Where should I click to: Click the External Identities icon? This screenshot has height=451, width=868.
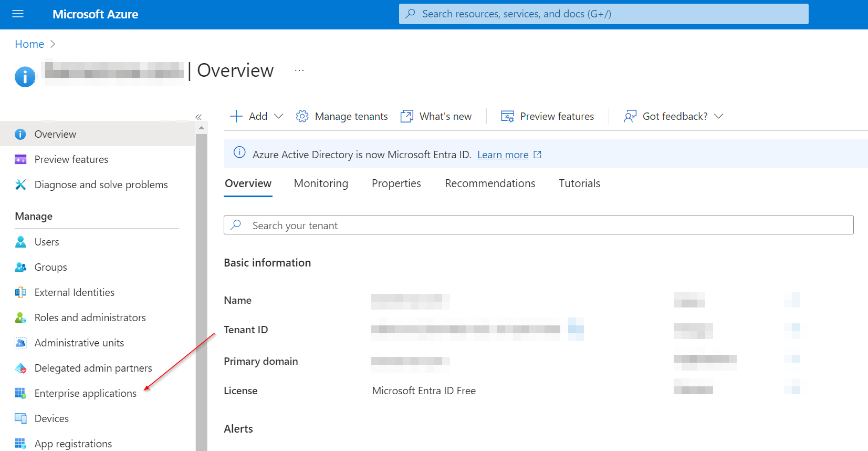point(20,292)
